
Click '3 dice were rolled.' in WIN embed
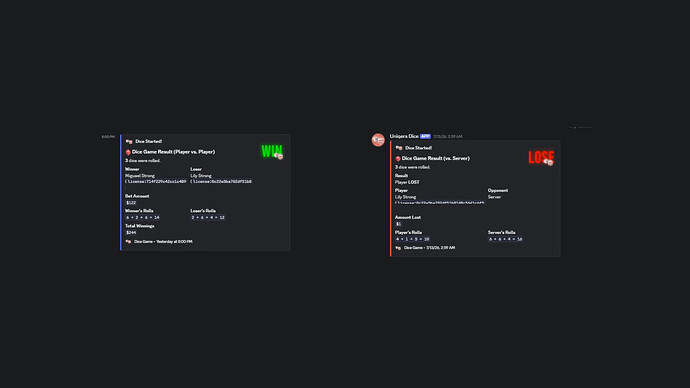click(x=143, y=161)
